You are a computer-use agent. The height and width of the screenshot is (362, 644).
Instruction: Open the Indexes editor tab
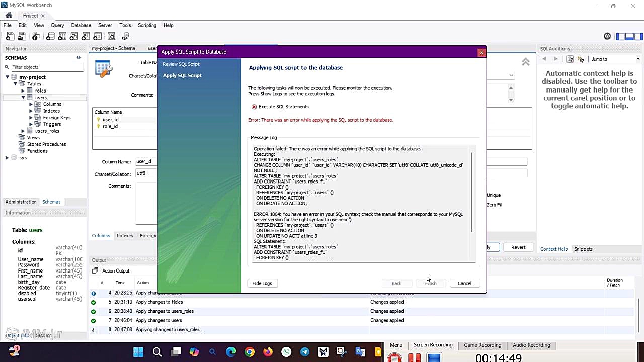click(x=125, y=235)
